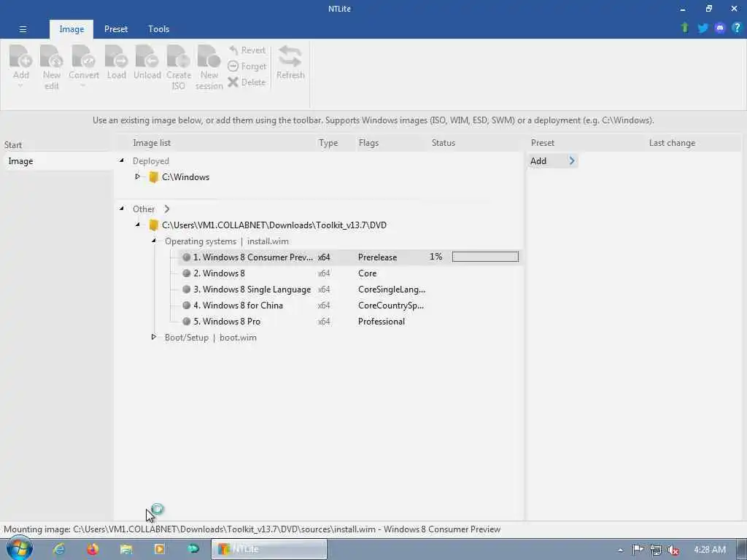Click the Create ISO toolbar icon
This screenshot has width=747, height=560.
(178, 56)
